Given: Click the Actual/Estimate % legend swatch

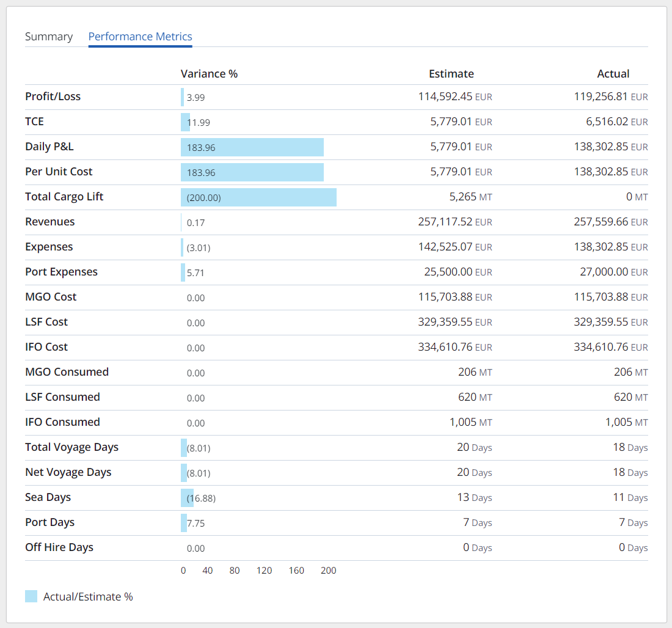Looking at the screenshot, I should 31,596.
